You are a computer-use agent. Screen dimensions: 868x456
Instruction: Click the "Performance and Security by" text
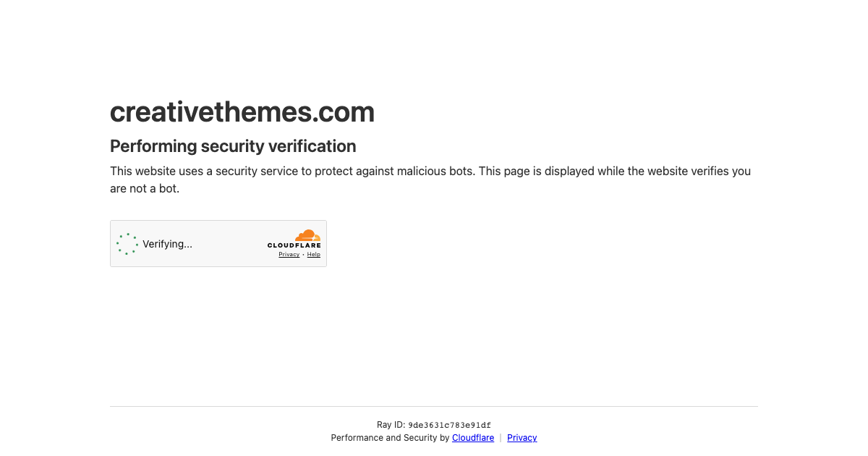coord(390,438)
